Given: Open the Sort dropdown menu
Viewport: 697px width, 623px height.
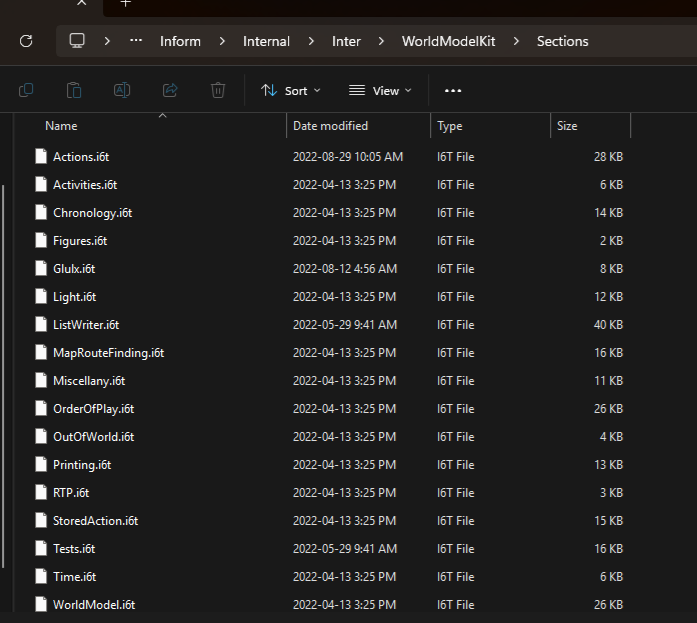Looking at the screenshot, I should [291, 90].
